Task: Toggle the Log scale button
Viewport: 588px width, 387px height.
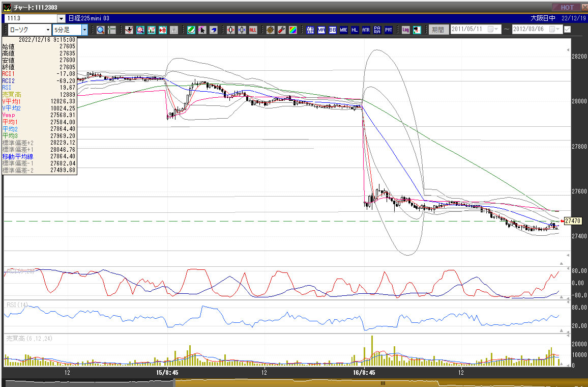Action: point(406,30)
